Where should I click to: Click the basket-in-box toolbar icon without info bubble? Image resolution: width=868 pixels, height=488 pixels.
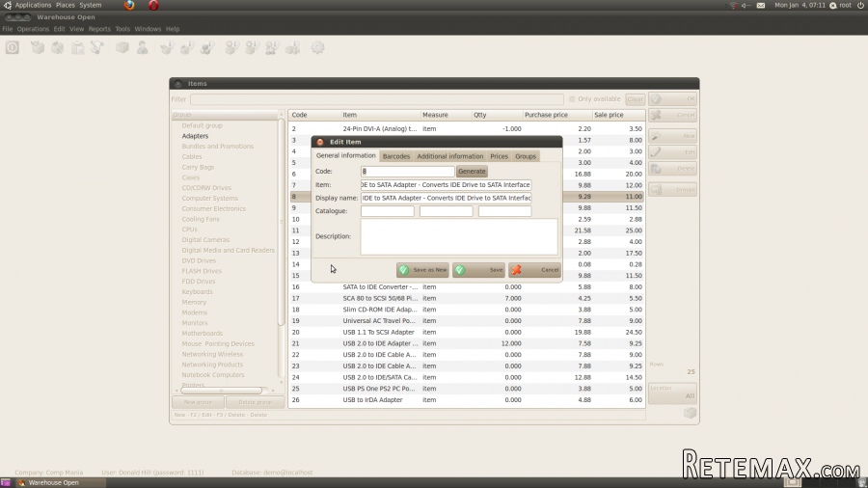[x=37, y=47]
